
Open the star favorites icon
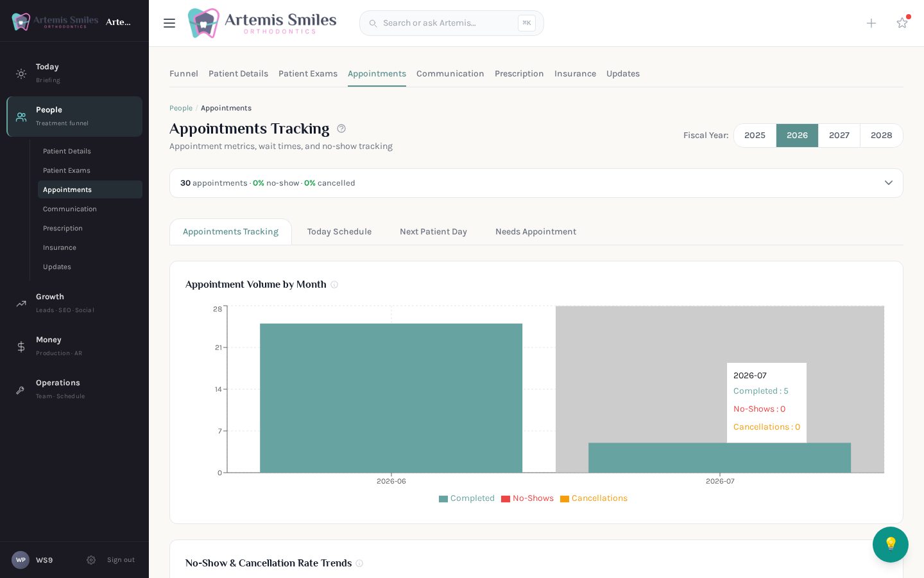(x=902, y=23)
